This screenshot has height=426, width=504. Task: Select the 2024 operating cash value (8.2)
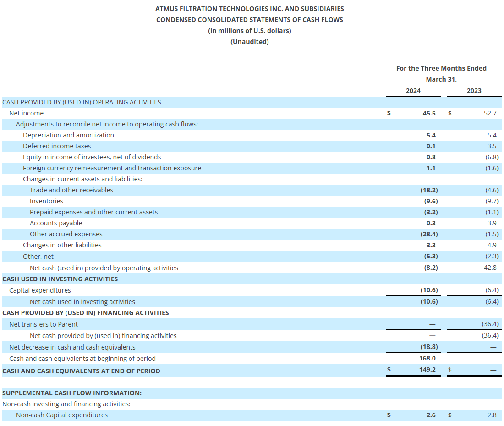click(431, 268)
